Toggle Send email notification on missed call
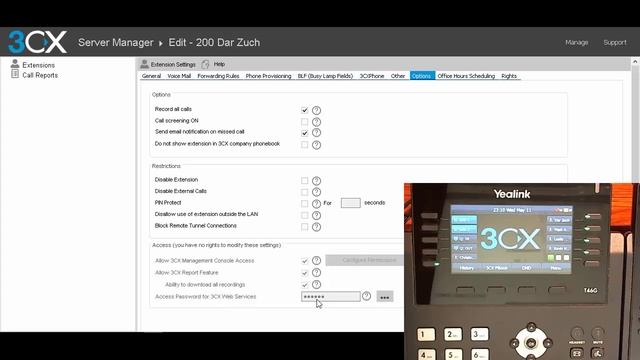This screenshot has height=360, width=640. click(x=304, y=133)
